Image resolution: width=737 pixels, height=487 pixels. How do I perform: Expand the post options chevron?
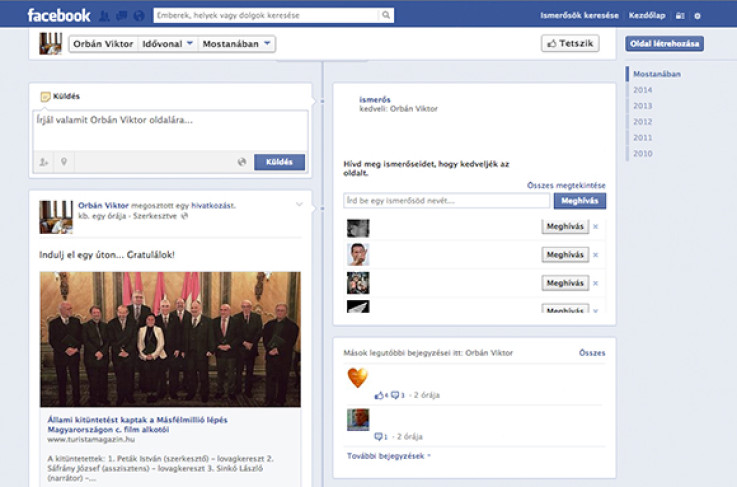(x=299, y=204)
